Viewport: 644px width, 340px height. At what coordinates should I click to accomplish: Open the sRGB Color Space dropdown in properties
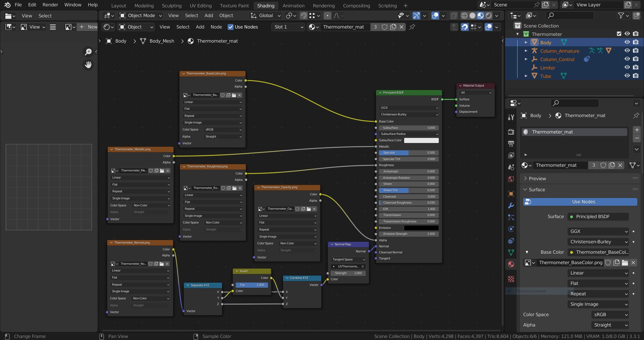click(610, 314)
